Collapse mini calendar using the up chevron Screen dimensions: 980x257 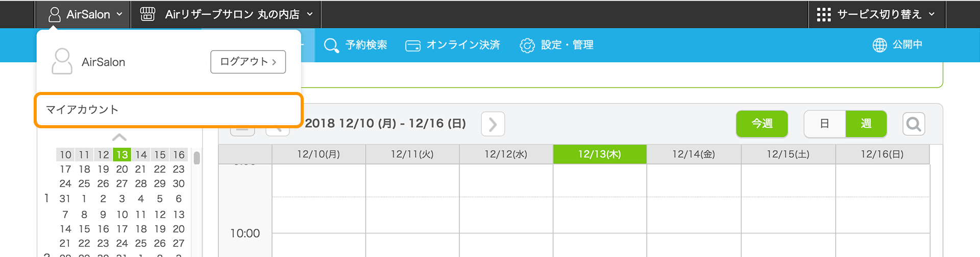(119, 137)
